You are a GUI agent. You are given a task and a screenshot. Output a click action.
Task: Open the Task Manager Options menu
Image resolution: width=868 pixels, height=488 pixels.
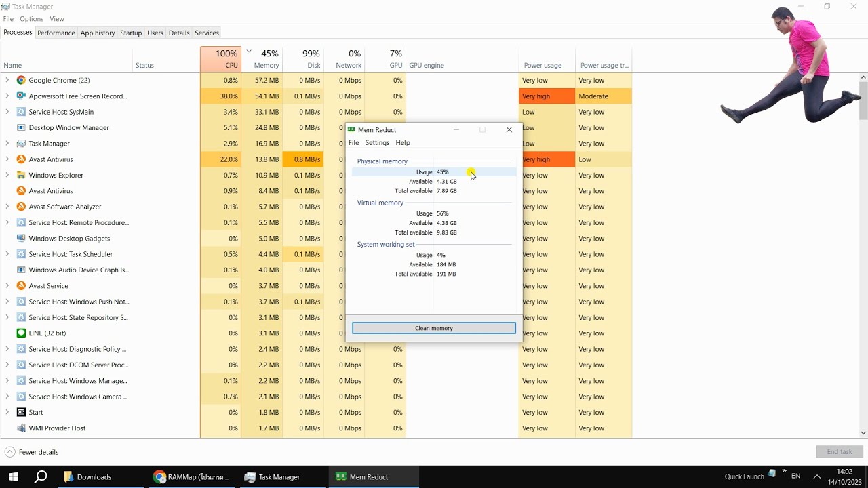pyautogui.click(x=32, y=19)
